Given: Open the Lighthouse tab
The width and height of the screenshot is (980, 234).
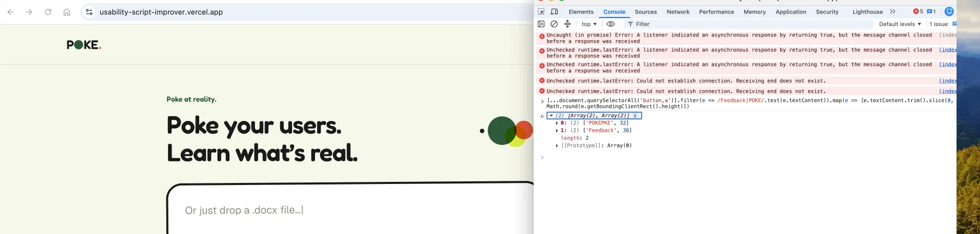Looking at the screenshot, I should click(867, 11).
